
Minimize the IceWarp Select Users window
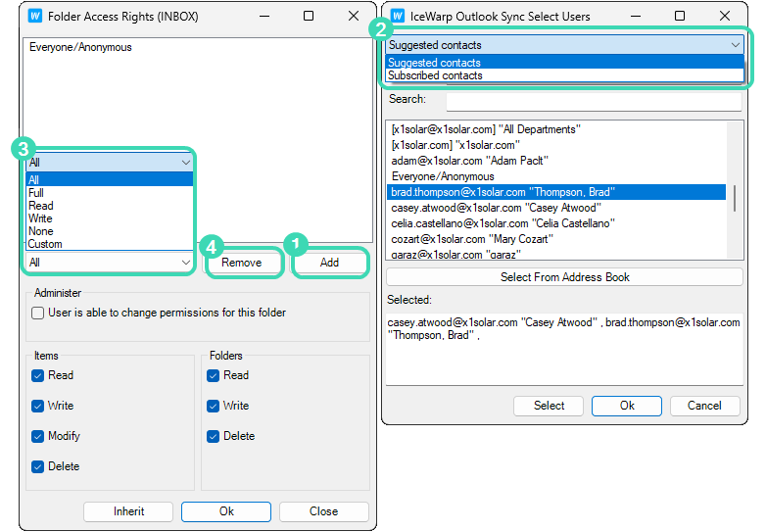point(636,16)
